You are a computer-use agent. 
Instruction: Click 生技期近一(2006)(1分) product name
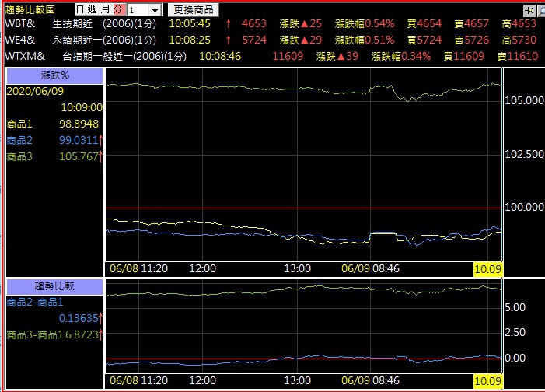click(104, 23)
